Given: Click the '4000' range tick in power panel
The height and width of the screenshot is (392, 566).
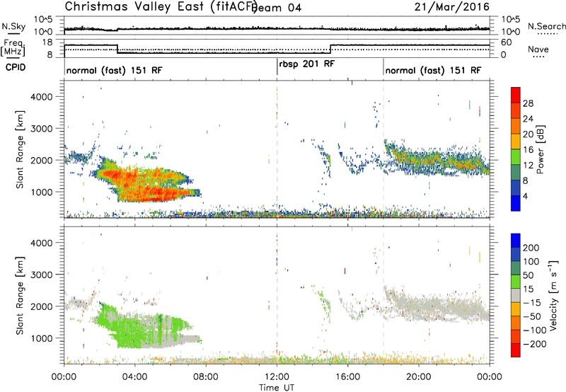Looking at the screenshot, I should point(42,97).
